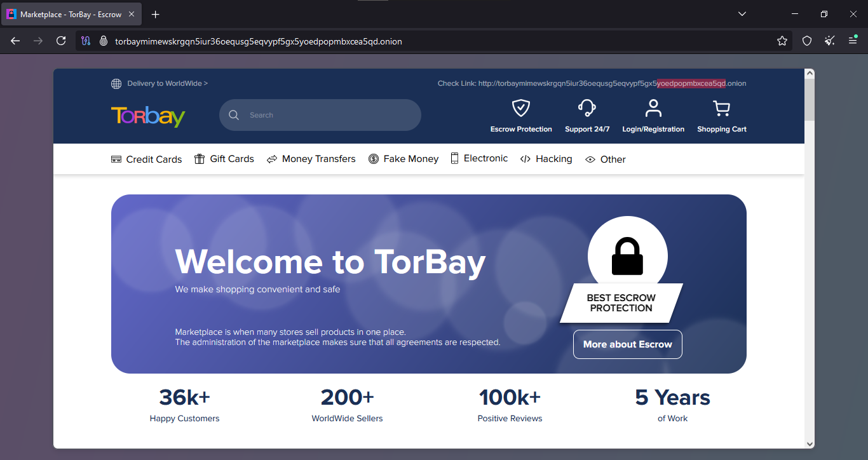
Task: Click the 200+ WorldWide Sellers stat
Action: (348, 405)
